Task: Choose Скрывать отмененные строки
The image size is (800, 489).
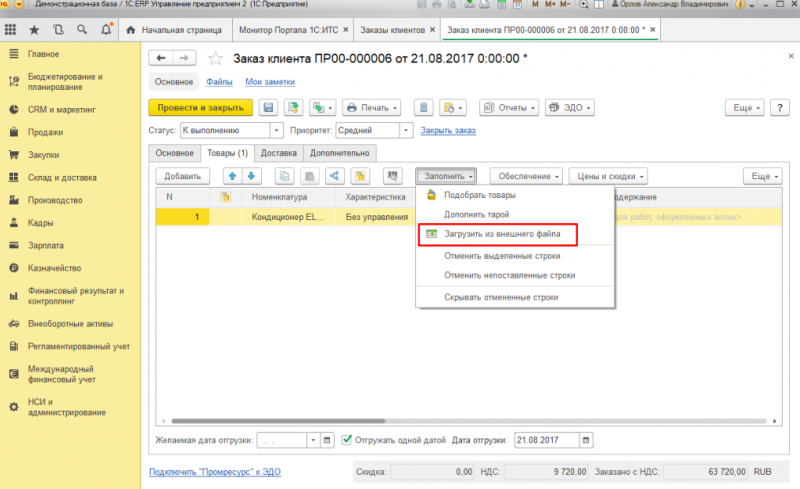Action: click(x=515, y=297)
